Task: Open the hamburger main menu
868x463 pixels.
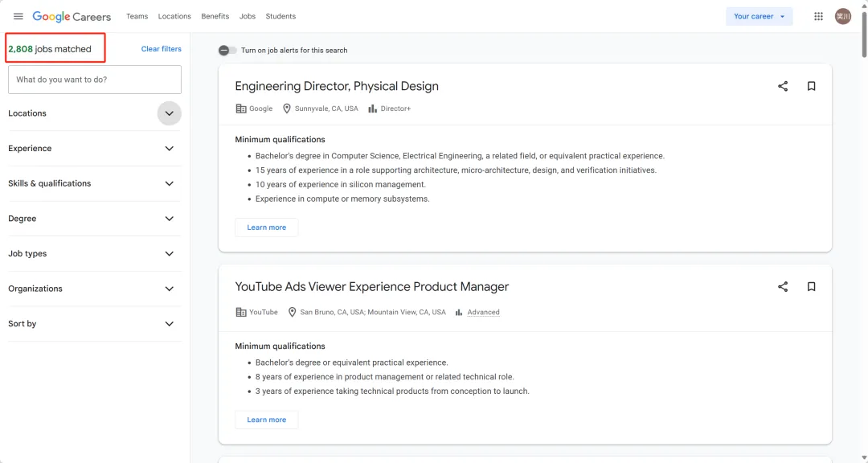Action: pos(18,17)
